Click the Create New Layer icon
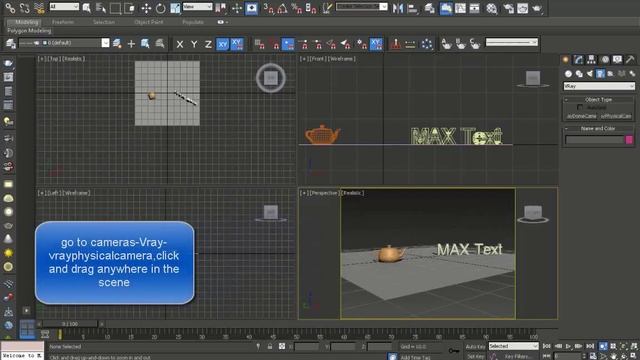 pyautogui.click(x=117, y=43)
